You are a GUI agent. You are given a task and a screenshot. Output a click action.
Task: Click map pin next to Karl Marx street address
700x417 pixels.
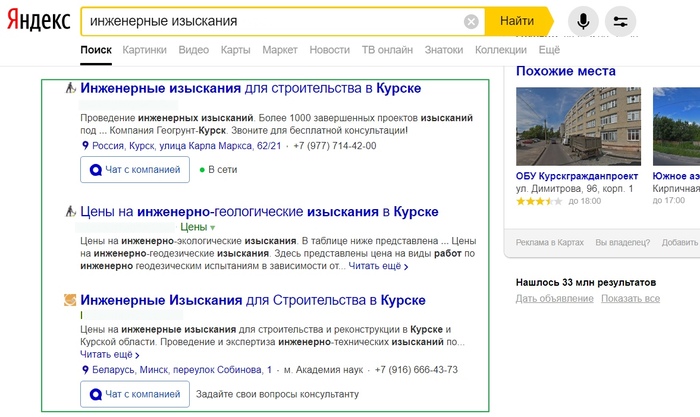[85, 146]
